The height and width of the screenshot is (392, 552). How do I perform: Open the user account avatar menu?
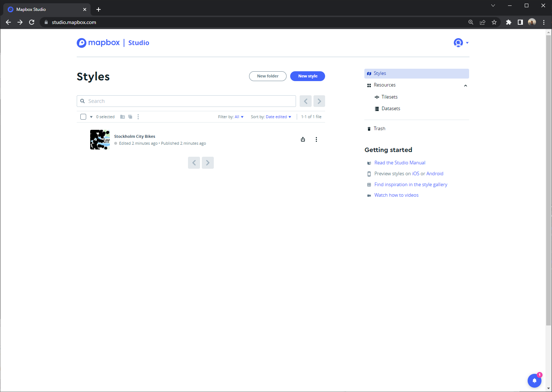tap(461, 43)
